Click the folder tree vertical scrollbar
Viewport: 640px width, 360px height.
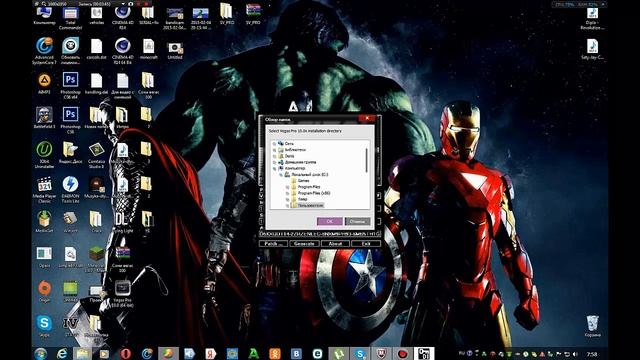(367, 160)
